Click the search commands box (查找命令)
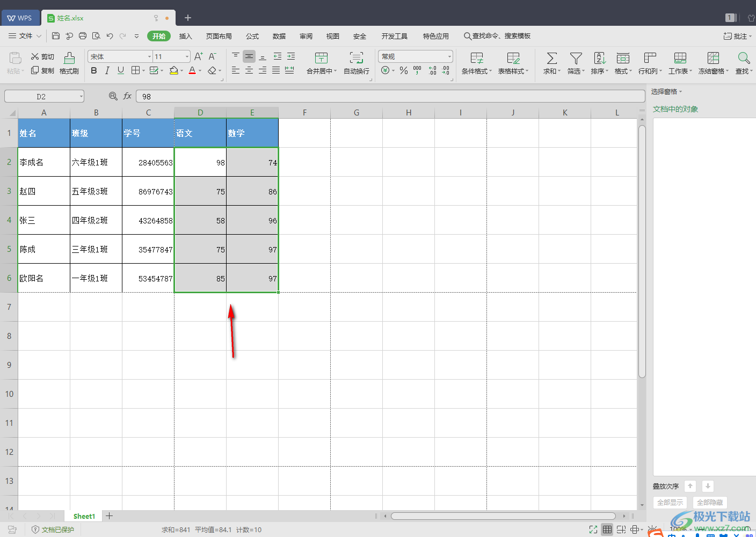This screenshot has height=537, width=756. [497, 36]
